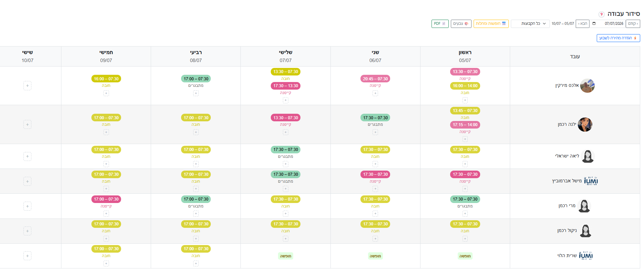This screenshot has width=644, height=274.
Task: Open ניקול רכמן's Tuesday 17:30 – 07:30 shift
Action: tap(286, 224)
